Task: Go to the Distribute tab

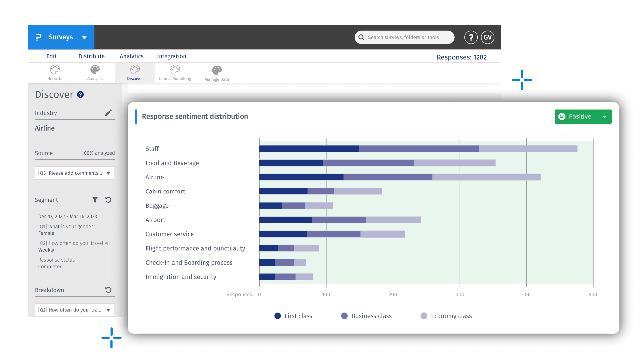Action: 91,56
